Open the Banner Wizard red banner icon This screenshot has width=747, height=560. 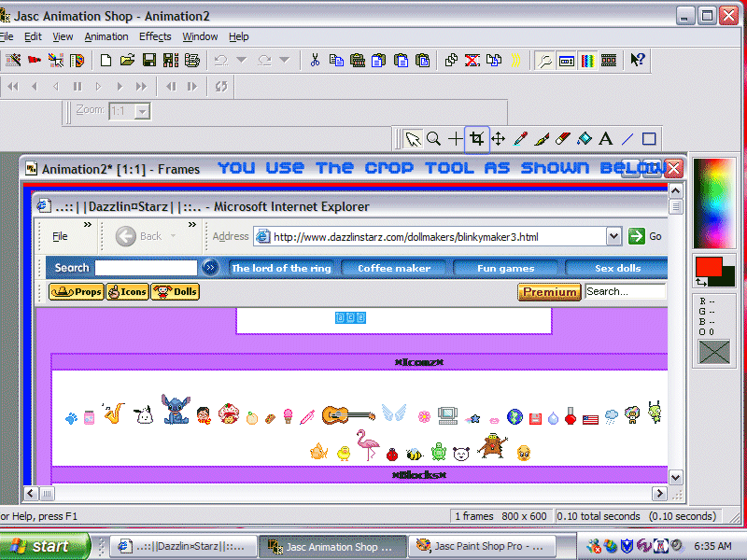coord(35,60)
